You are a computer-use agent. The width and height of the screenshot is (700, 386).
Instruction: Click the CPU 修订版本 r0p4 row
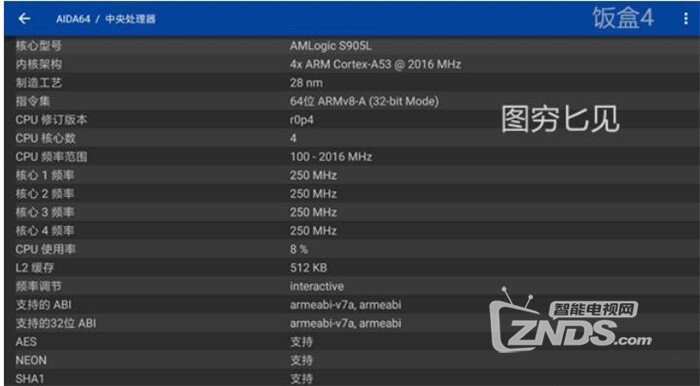point(352,120)
